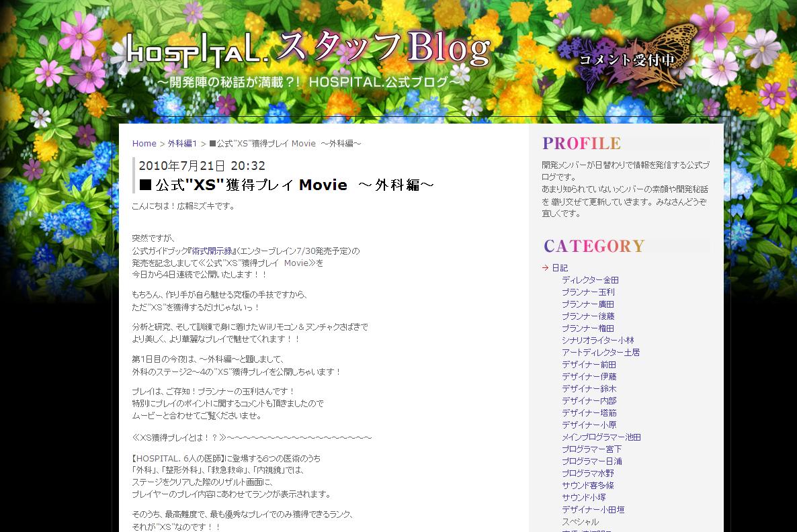
Task: Click the greeting line こんにちは！広報ミズキです。
Action: 183,206
